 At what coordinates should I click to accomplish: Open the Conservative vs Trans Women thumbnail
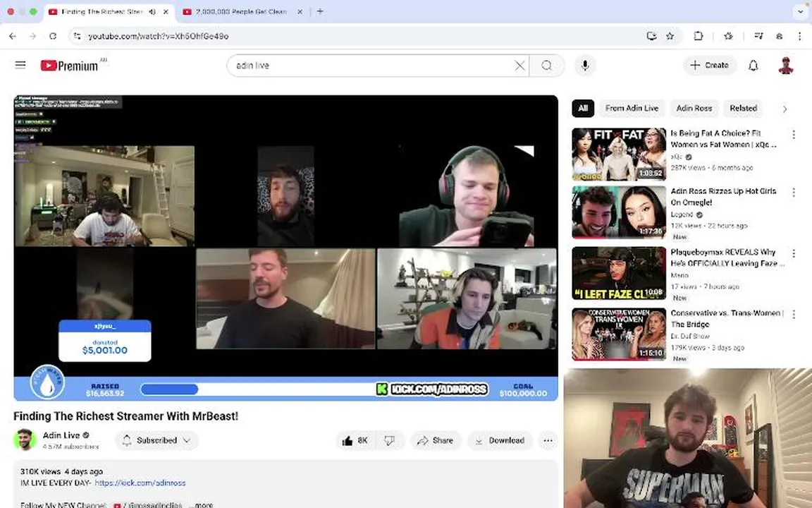(619, 334)
